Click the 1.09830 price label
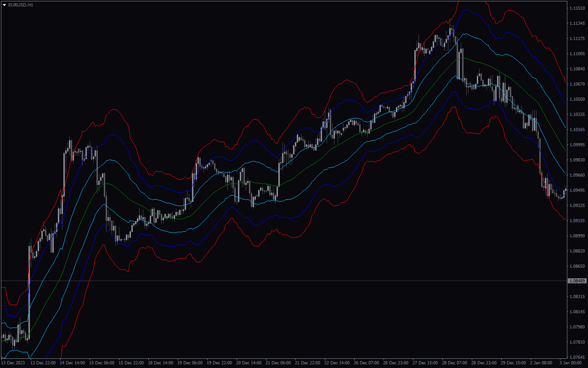 point(577,160)
